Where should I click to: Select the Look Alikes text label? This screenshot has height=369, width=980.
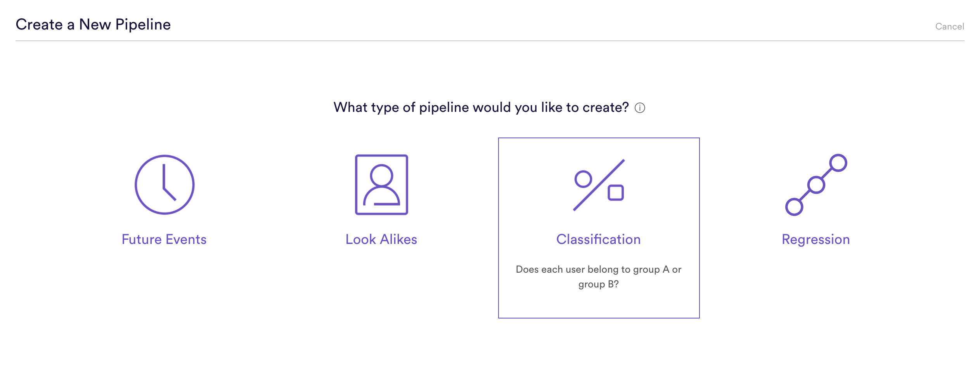(381, 239)
